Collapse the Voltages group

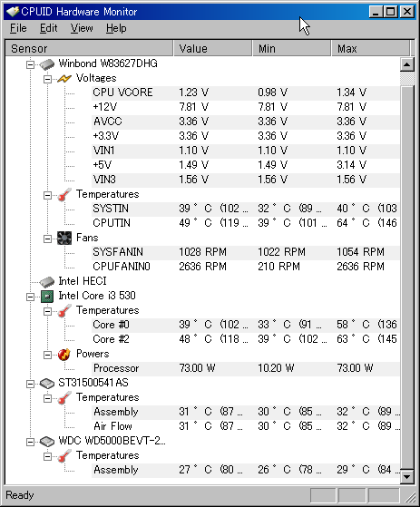tap(47, 79)
